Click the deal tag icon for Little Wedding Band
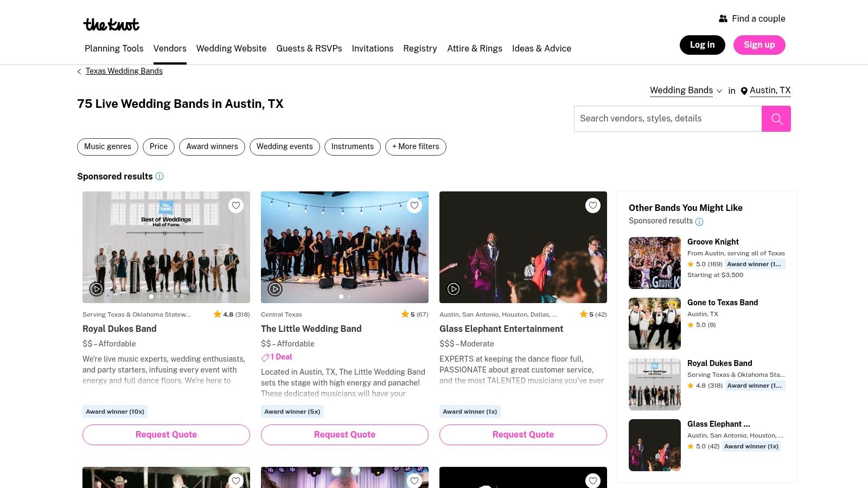Image resolution: width=868 pixels, height=488 pixels. [265, 357]
